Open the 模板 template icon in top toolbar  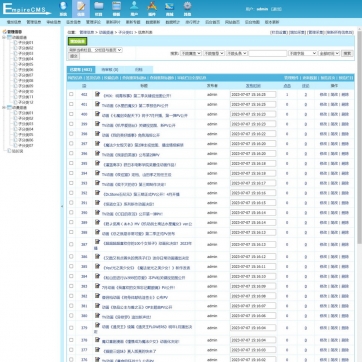click(116, 6)
